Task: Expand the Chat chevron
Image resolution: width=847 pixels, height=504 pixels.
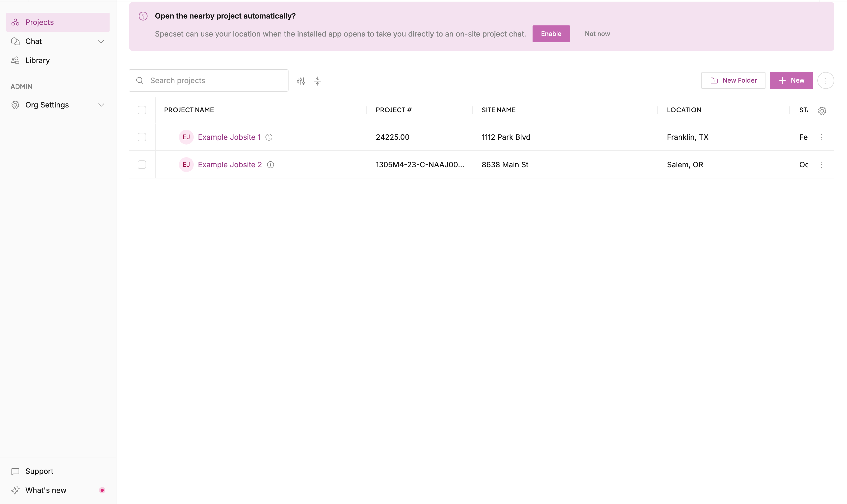Action: (x=101, y=42)
